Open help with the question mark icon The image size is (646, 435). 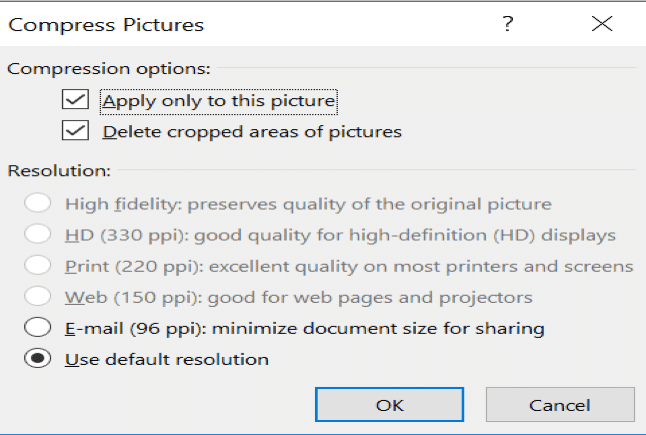coord(508,23)
